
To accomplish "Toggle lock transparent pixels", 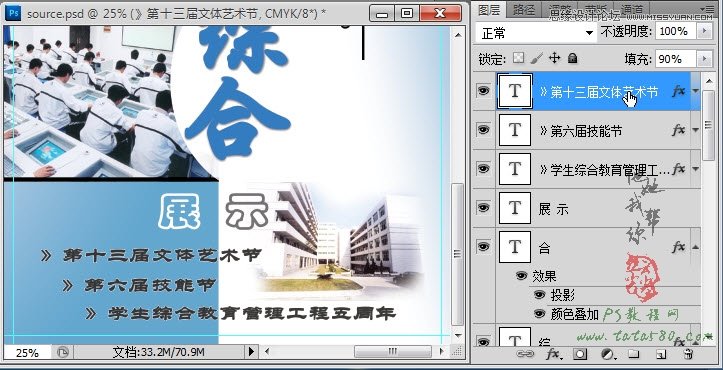I will 519,58.
